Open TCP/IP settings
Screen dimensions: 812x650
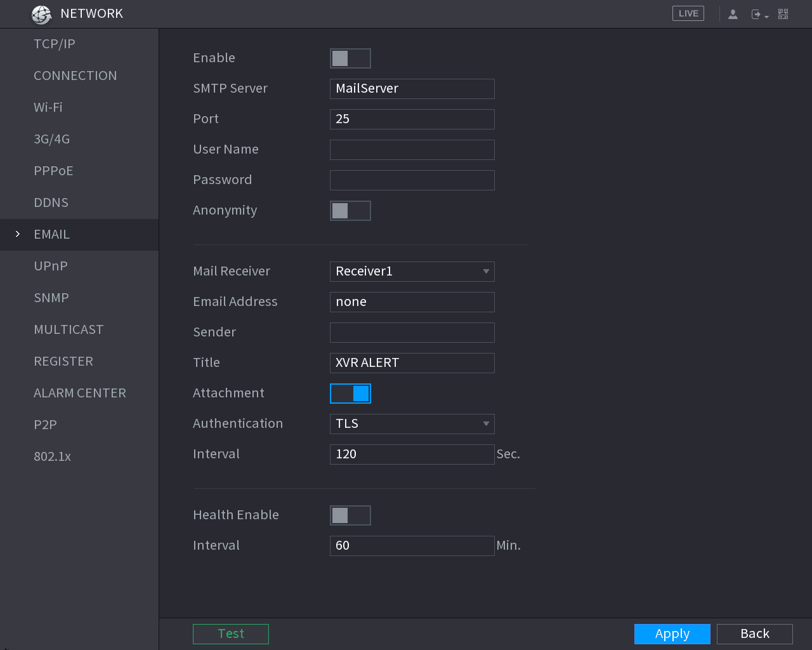tap(79, 44)
